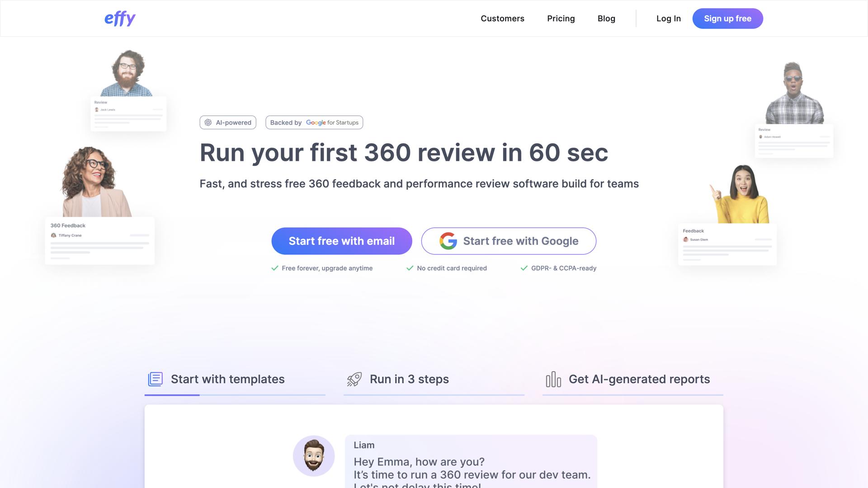Click Log In
The width and height of the screenshot is (868, 488).
tap(668, 19)
